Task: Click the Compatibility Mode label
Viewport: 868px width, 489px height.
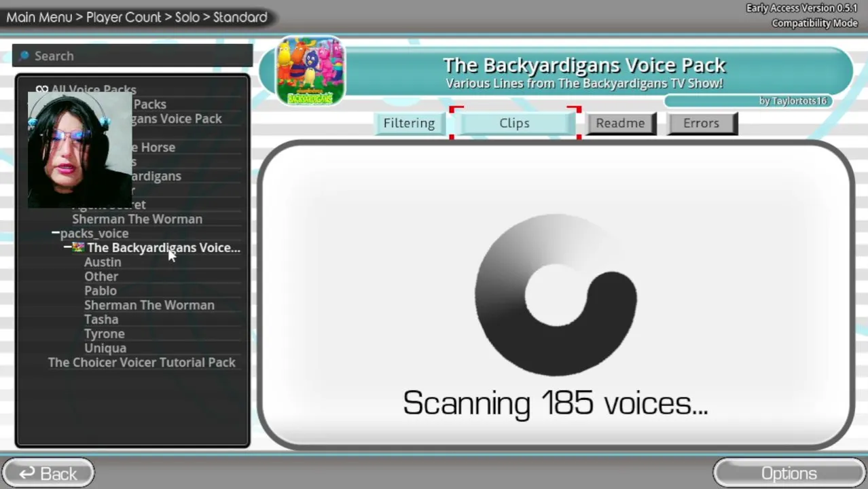Action: [x=814, y=23]
